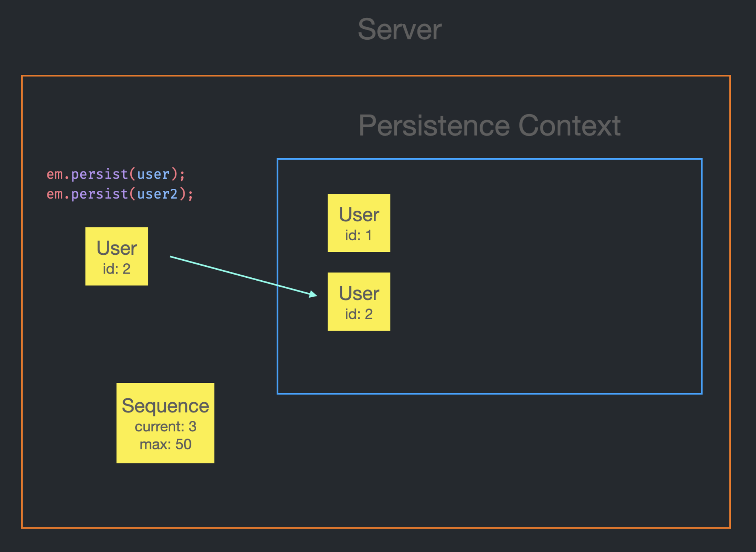The width and height of the screenshot is (756, 552).
Task: Select the em.persist(user2); code line
Action: (x=120, y=194)
